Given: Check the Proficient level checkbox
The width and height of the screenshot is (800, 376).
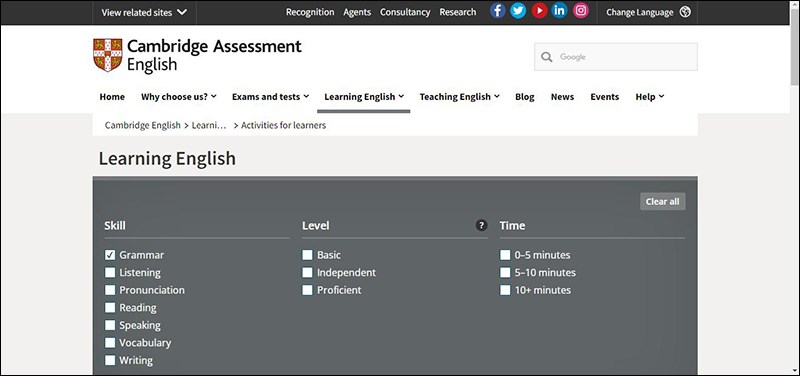Looking at the screenshot, I should pos(307,290).
